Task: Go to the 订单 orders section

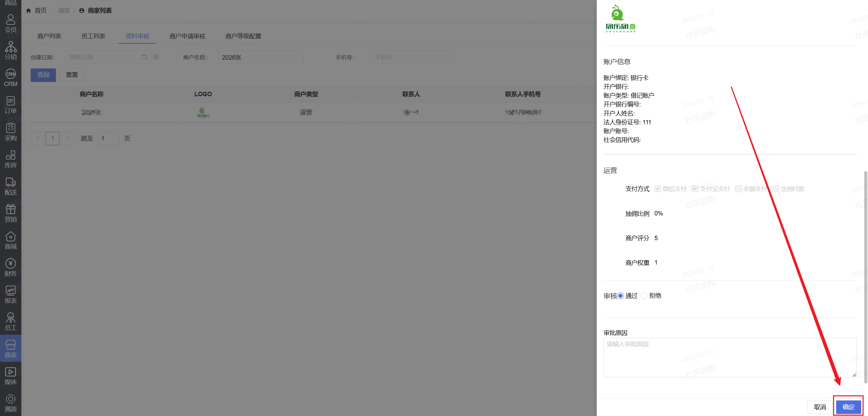Action: tap(11, 105)
